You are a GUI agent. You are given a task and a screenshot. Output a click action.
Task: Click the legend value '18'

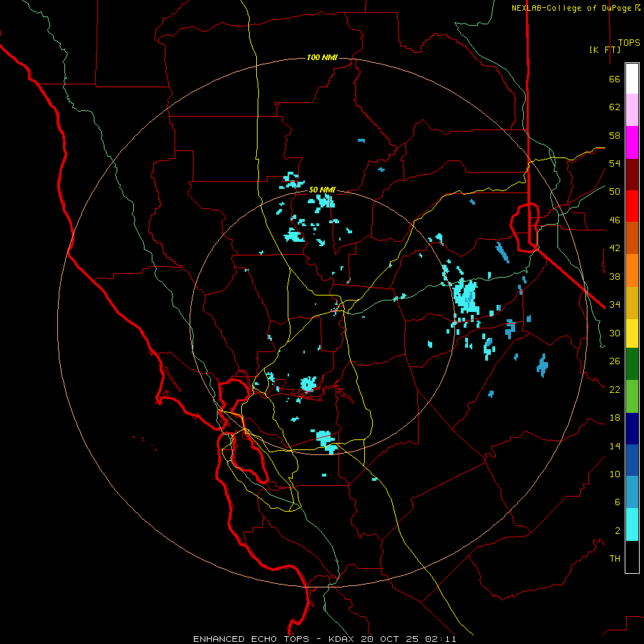pyautogui.click(x=615, y=418)
